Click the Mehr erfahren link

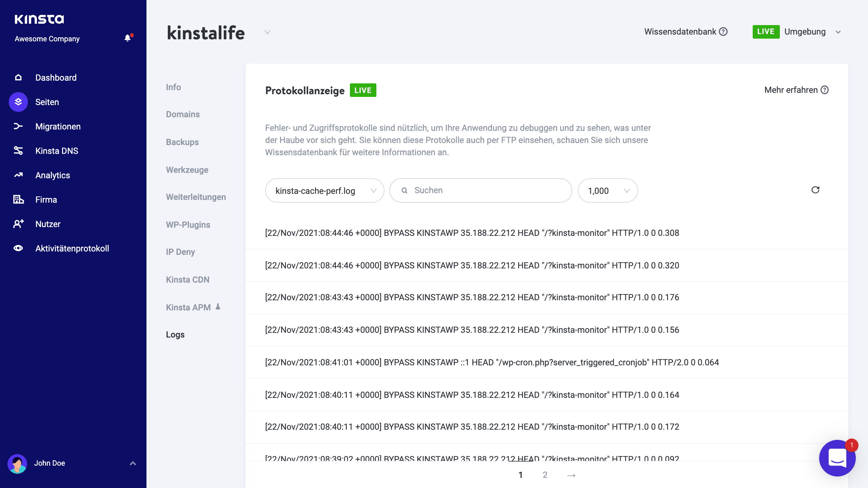(791, 90)
